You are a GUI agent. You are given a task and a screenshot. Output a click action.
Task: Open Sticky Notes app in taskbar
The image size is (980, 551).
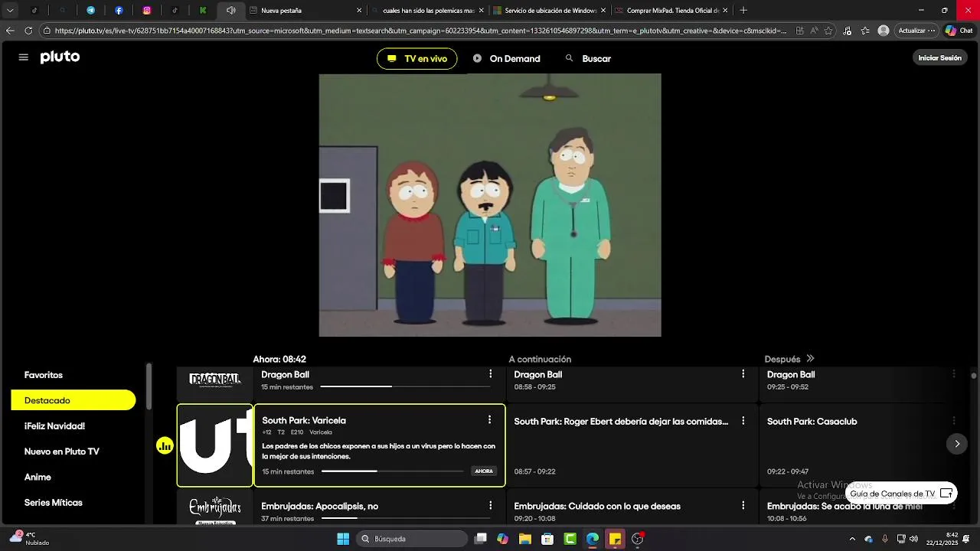(615, 539)
